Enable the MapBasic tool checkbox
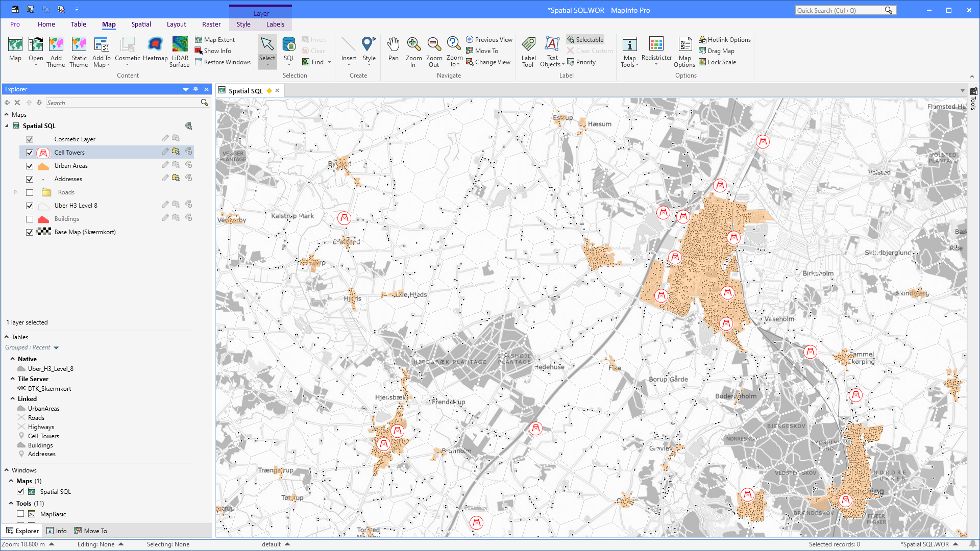980x551 pixels. [x=20, y=514]
